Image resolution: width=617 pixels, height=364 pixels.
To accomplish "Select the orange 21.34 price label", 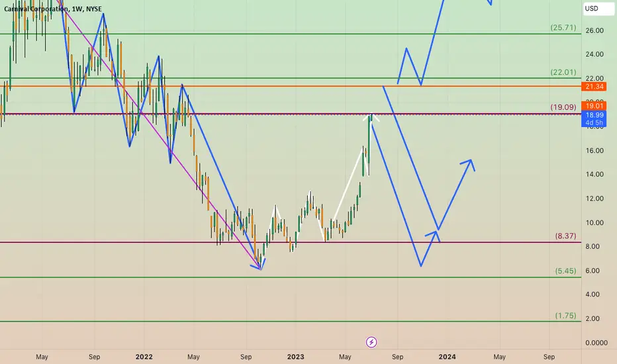I will [x=594, y=87].
